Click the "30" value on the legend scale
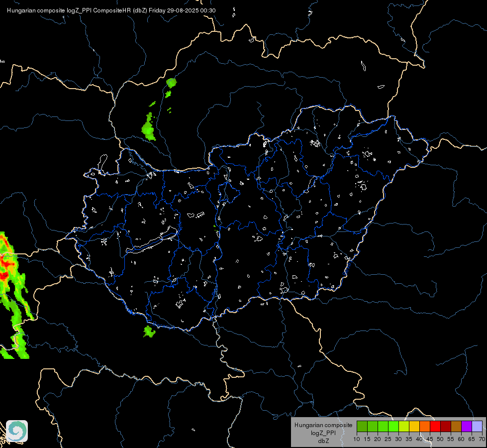487x448 pixels. pyautogui.click(x=398, y=440)
